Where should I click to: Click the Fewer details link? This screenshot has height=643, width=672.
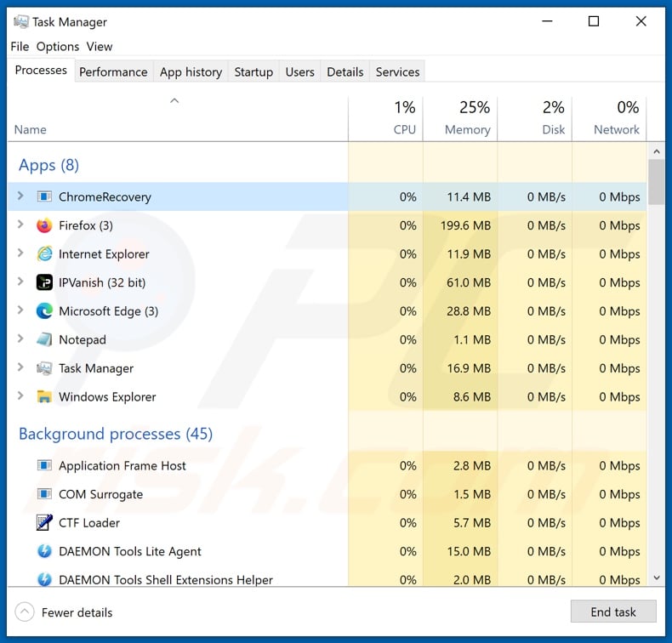pos(77,612)
